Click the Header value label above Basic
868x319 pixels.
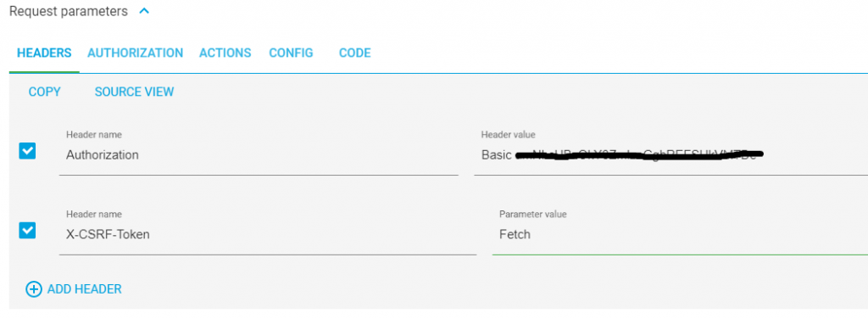click(x=509, y=135)
